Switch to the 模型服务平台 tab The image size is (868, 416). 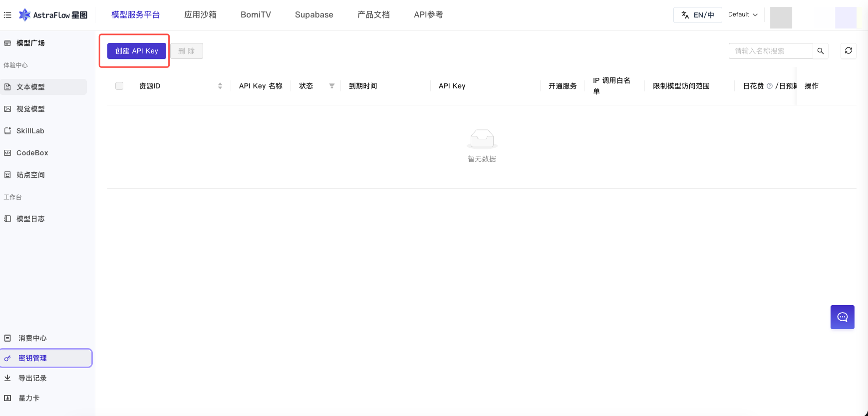[x=135, y=15]
